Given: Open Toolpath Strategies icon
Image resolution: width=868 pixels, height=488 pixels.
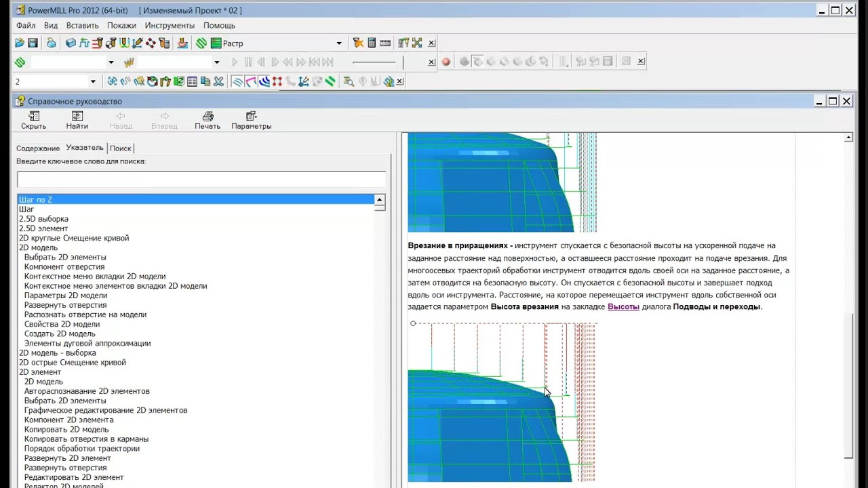Looking at the screenshot, I should [x=182, y=43].
